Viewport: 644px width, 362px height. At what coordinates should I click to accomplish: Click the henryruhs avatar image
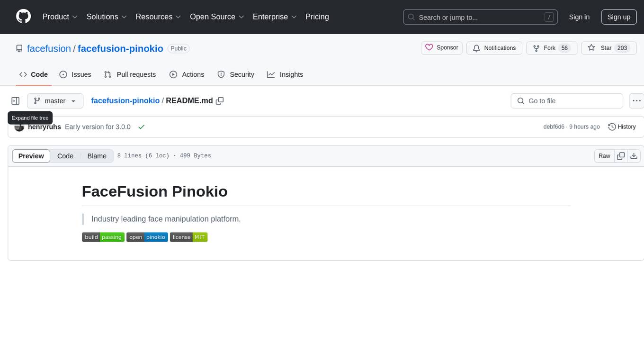(19, 127)
